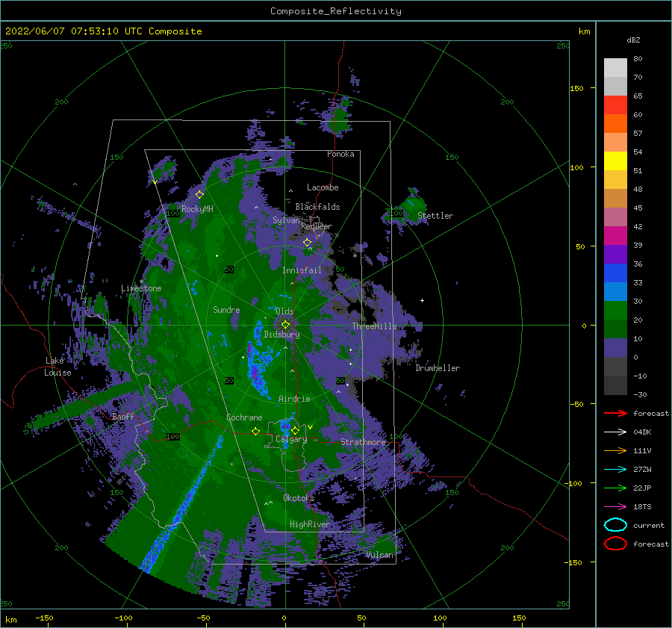Click the yellow diamond marker below Cochrane
672x628 pixels.
[x=255, y=432]
